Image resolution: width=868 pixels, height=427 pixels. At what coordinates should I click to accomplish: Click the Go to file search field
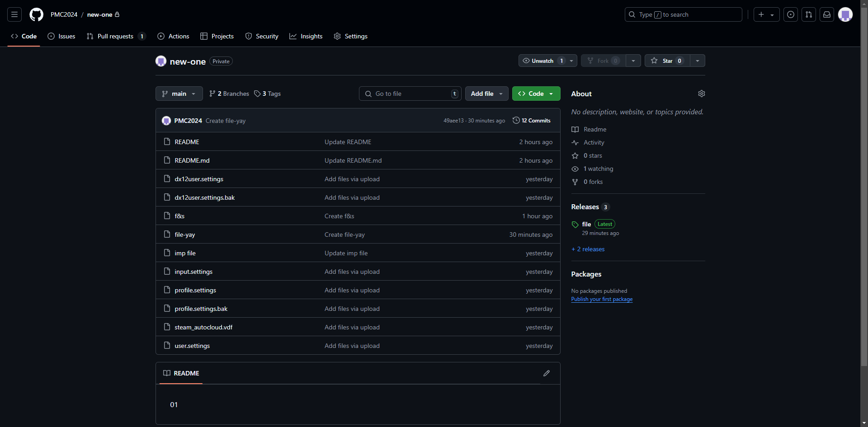[x=410, y=94]
